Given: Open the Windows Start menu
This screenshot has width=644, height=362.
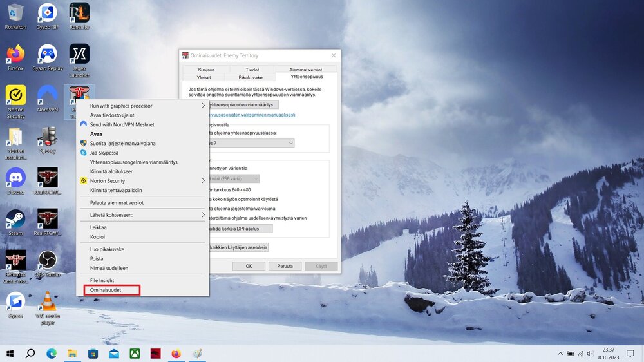Looking at the screenshot, I should point(10,354).
